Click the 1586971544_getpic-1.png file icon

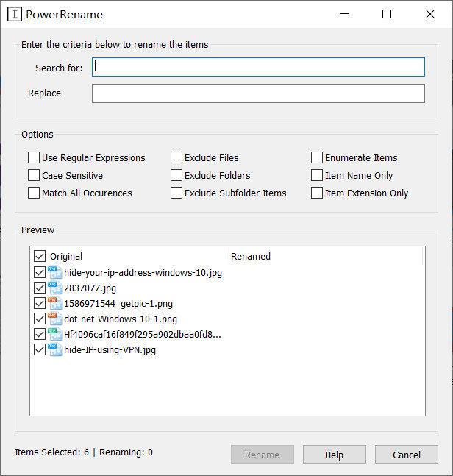coord(55,303)
